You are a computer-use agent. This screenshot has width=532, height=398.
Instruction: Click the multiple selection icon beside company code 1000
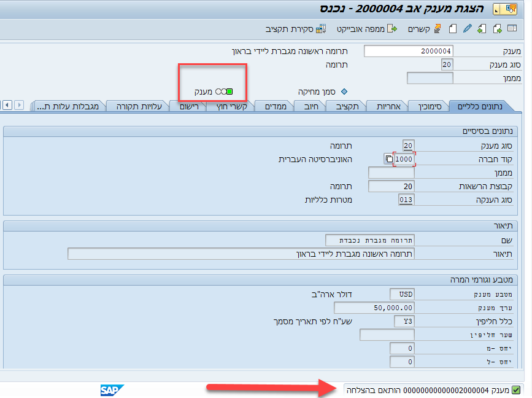(389, 159)
